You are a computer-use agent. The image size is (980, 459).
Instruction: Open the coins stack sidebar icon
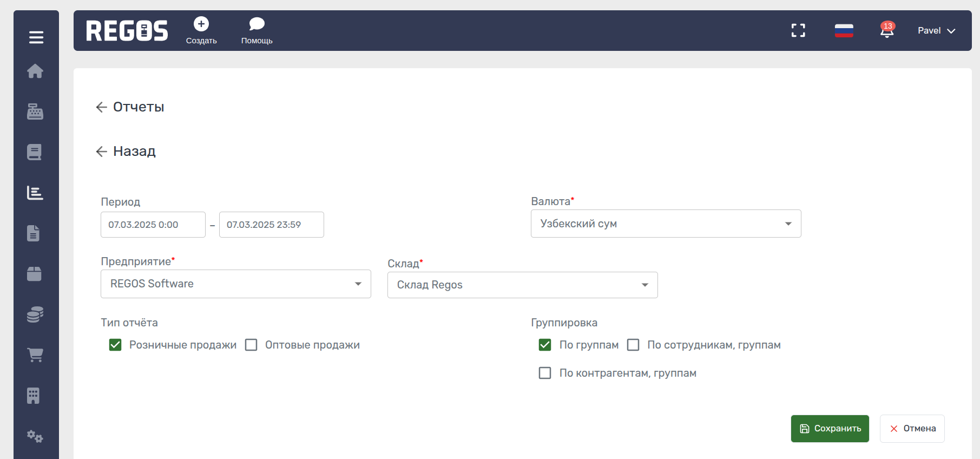click(x=35, y=314)
